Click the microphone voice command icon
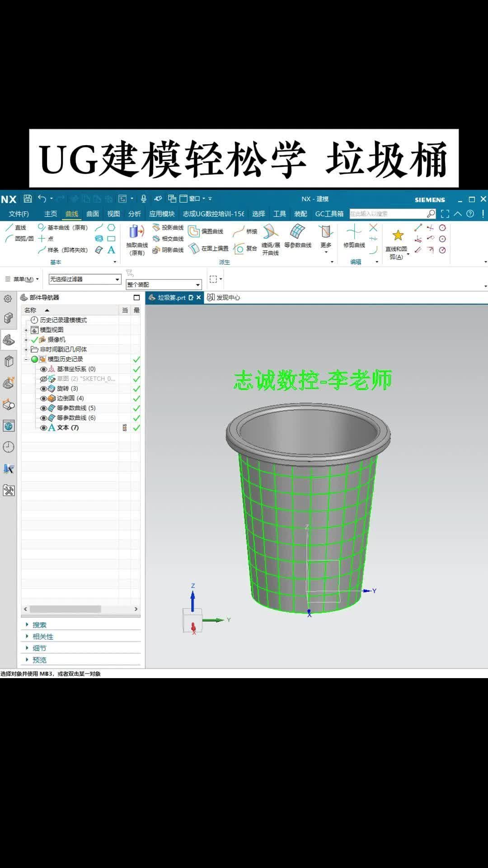 pos(144,198)
